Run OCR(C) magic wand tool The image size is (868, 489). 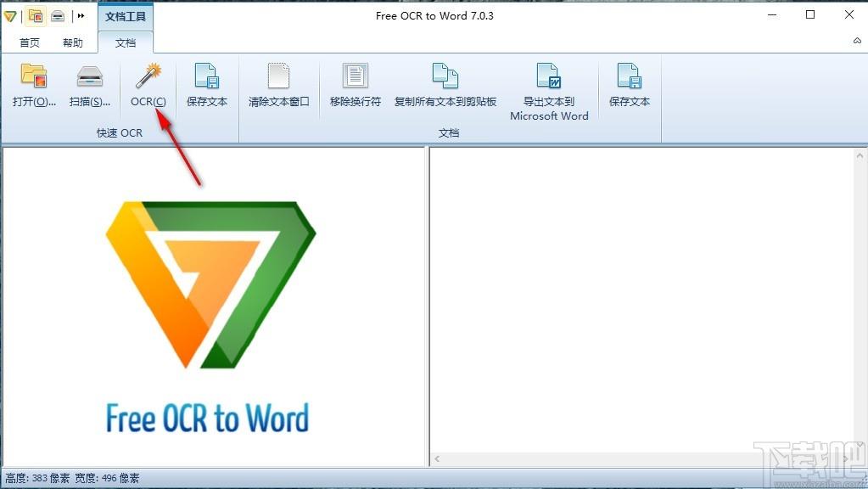point(148,86)
